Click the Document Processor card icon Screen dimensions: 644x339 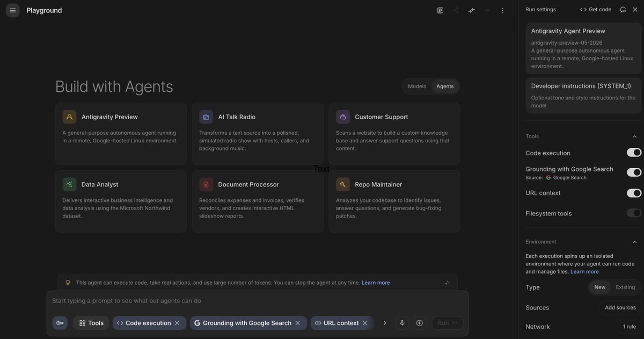click(x=206, y=185)
